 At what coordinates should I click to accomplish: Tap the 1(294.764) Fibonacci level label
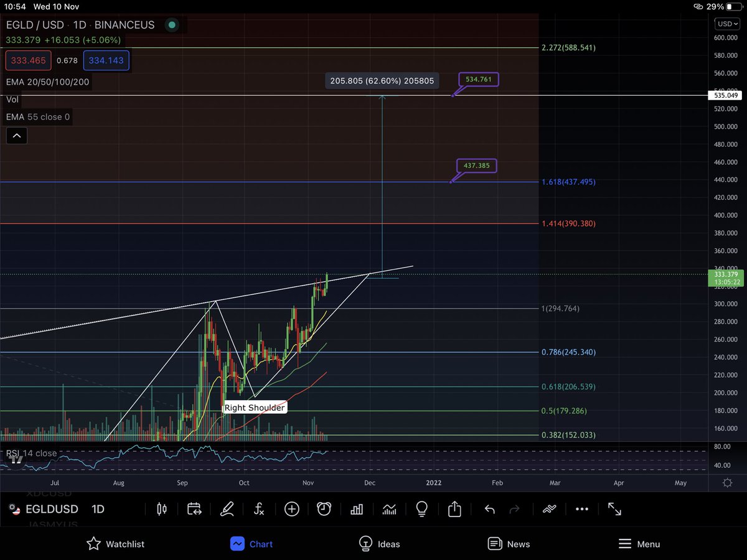pos(560,308)
